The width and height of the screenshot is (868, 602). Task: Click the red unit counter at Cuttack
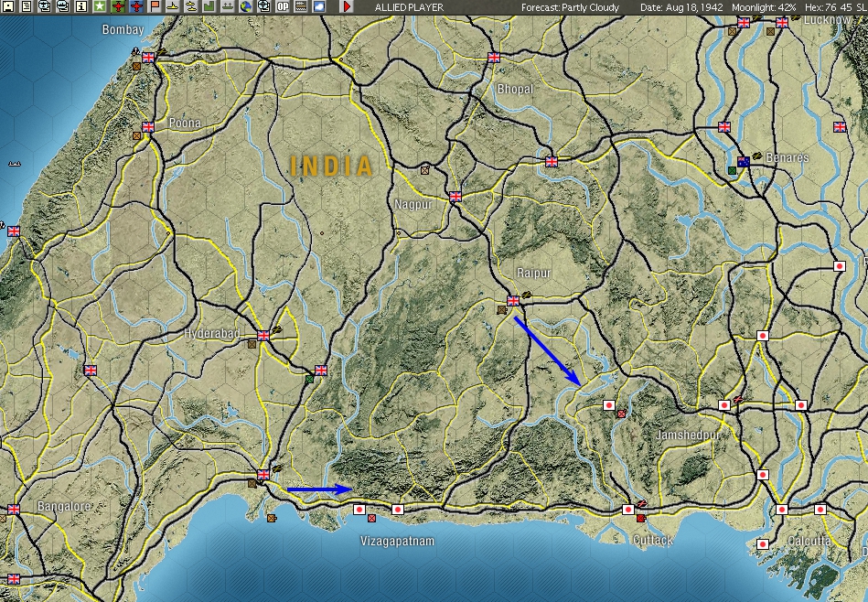640,518
